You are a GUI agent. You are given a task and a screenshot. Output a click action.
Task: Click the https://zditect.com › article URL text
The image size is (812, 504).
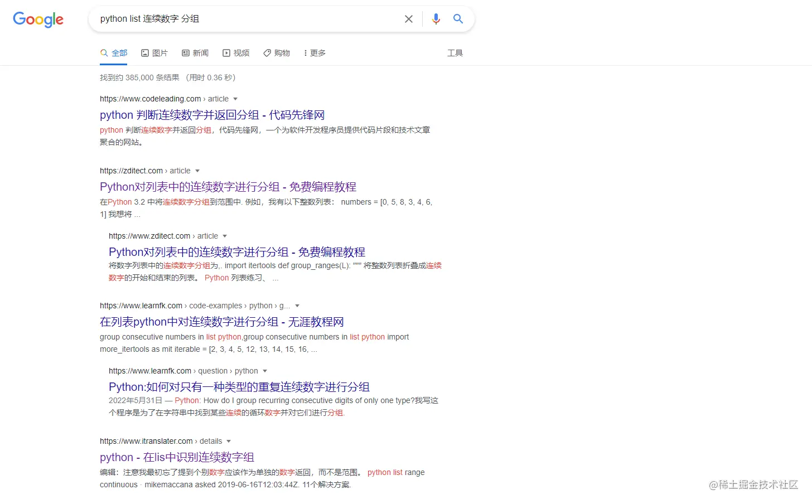(x=145, y=171)
